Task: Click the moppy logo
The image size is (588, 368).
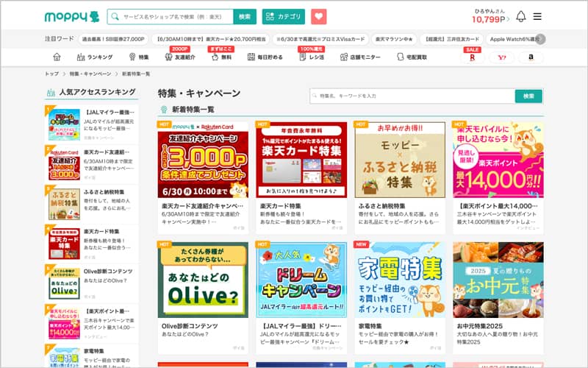Action: click(x=71, y=16)
